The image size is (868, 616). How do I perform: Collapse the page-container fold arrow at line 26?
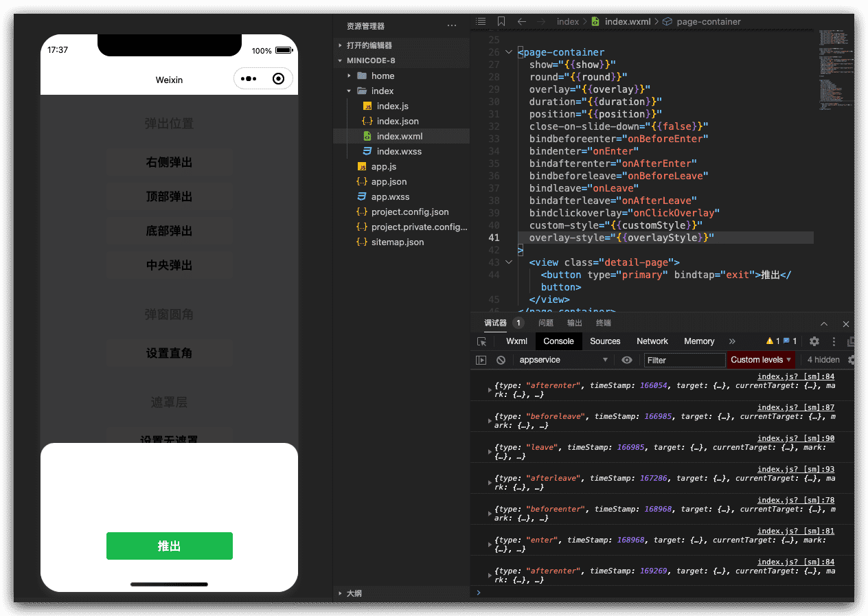coord(508,52)
